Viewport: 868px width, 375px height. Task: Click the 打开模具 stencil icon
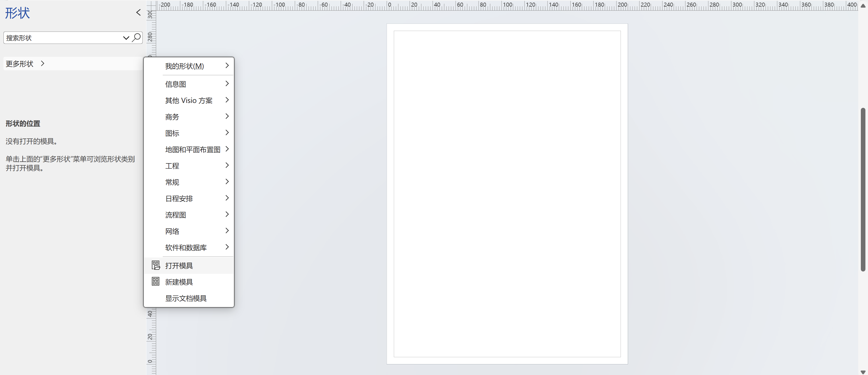pos(155,265)
